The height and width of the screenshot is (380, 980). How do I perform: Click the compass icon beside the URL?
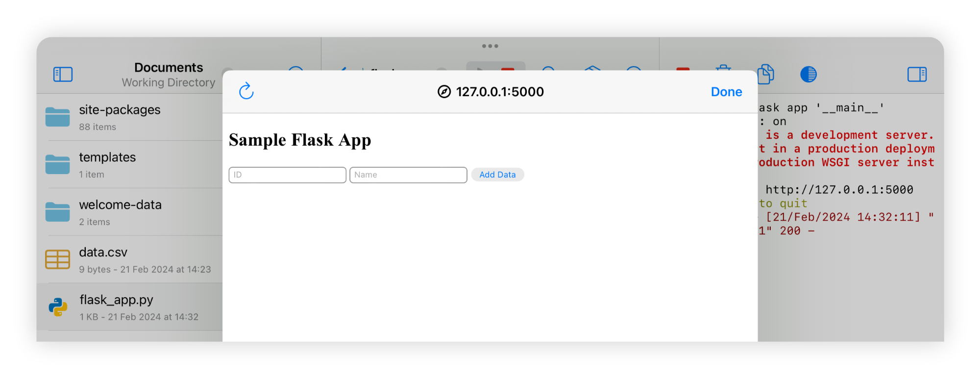(444, 92)
